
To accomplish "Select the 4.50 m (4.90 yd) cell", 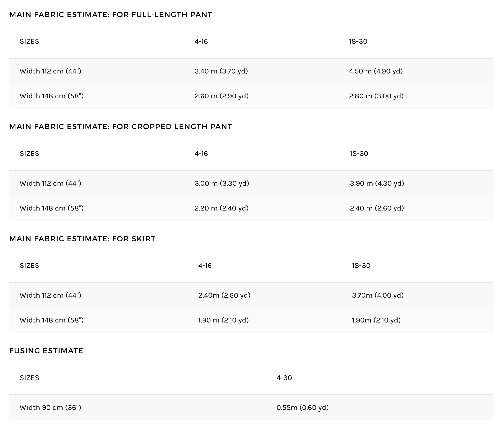I will click(376, 71).
